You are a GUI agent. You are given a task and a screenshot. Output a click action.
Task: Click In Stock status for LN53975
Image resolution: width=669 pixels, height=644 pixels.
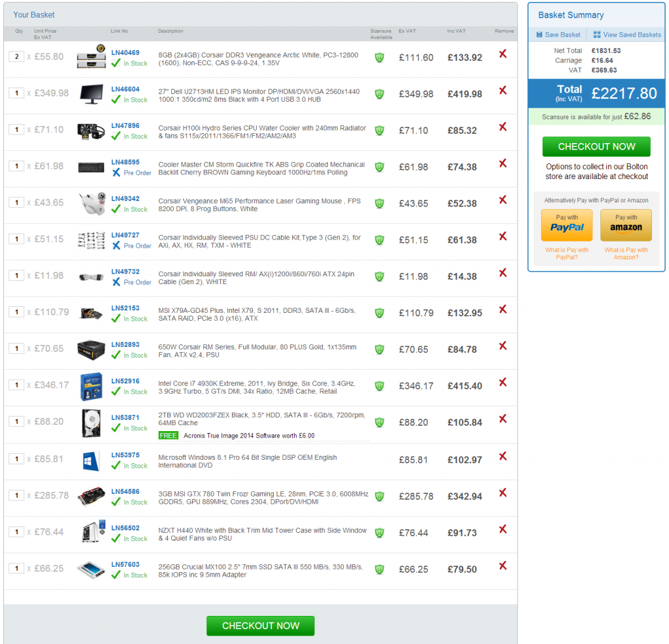(x=135, y=466)
